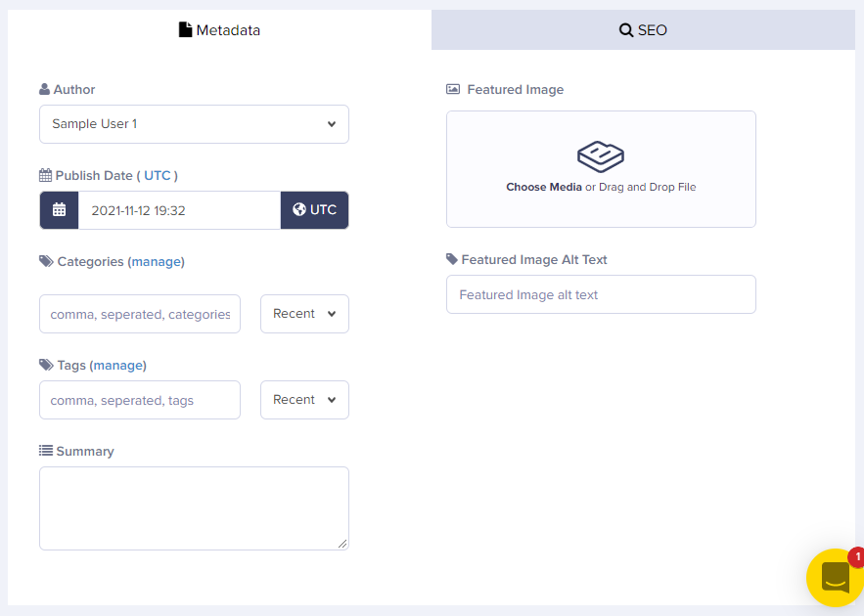
Task: Select the Metadata tab
Action: (219, 29)
